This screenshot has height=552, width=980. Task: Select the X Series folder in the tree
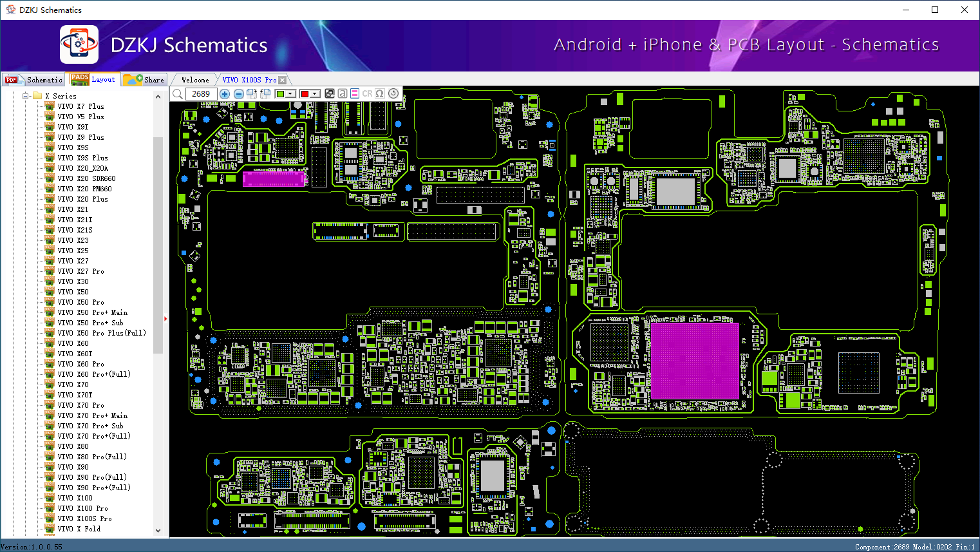pyautogui.click(x=61, y=96)
